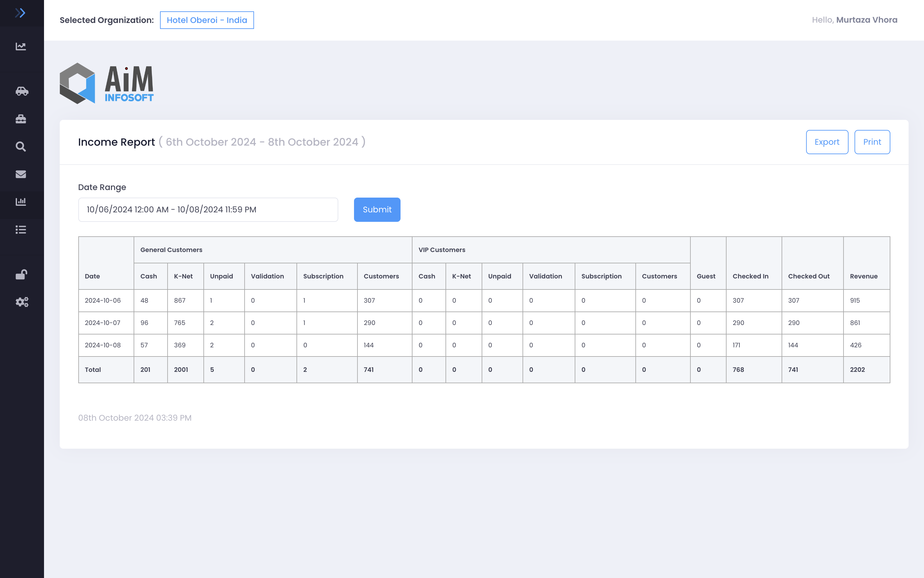Click the AiM Infosoft logo
This screenshot has height=578, width=924.
point(107,83)
